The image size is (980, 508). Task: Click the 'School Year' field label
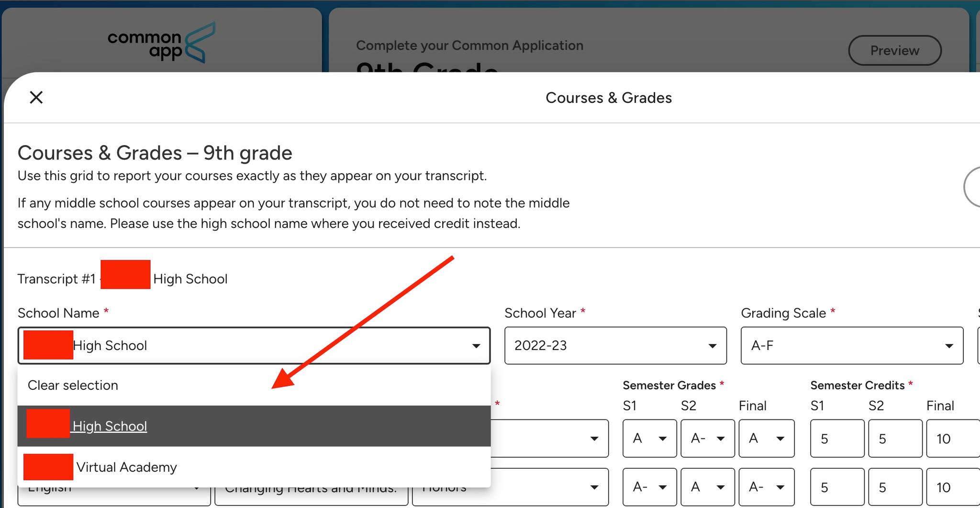click(x=540, y=313)
